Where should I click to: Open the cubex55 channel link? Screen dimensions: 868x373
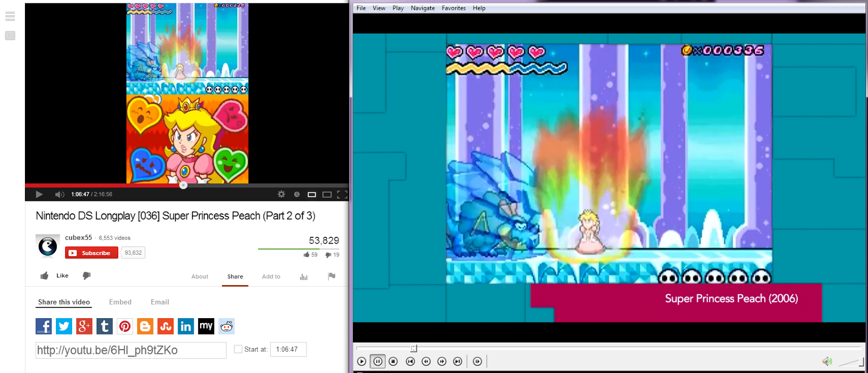pos(79,238)
